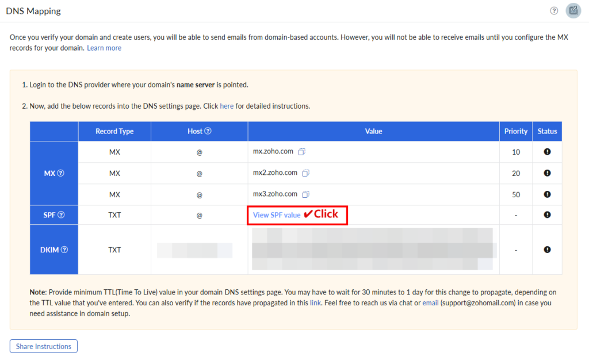
Task: Copy the mx2.zoho.com value
Action: point(306,173)
